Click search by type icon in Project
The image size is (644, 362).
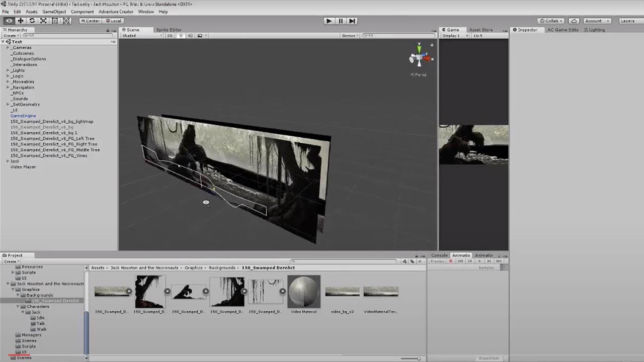coord(405,261)
